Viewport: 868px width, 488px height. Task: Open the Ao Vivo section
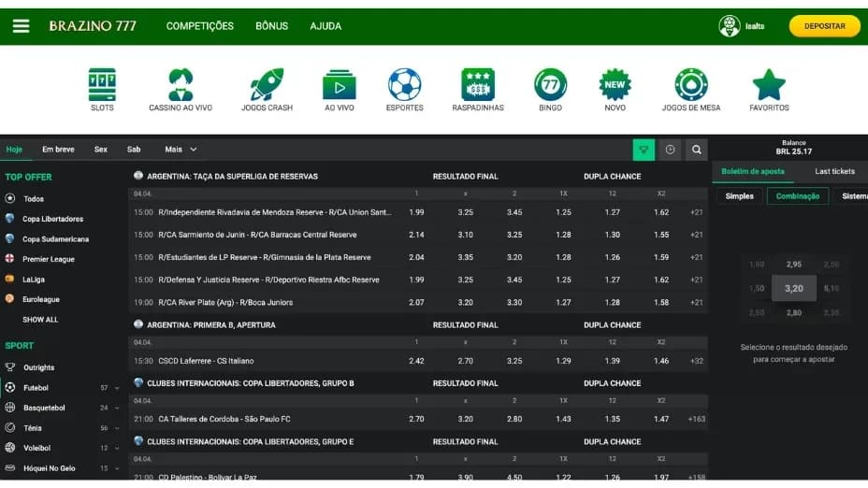340,90
